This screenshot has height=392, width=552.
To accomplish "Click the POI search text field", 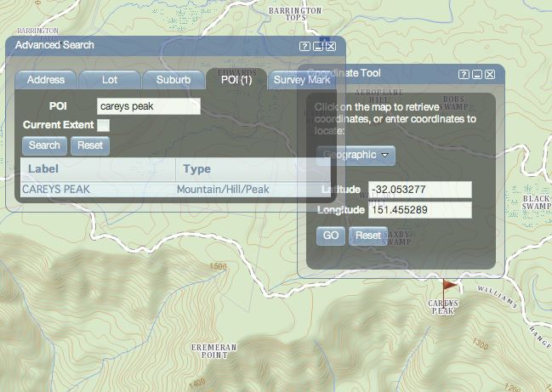I will coord(149,106).
